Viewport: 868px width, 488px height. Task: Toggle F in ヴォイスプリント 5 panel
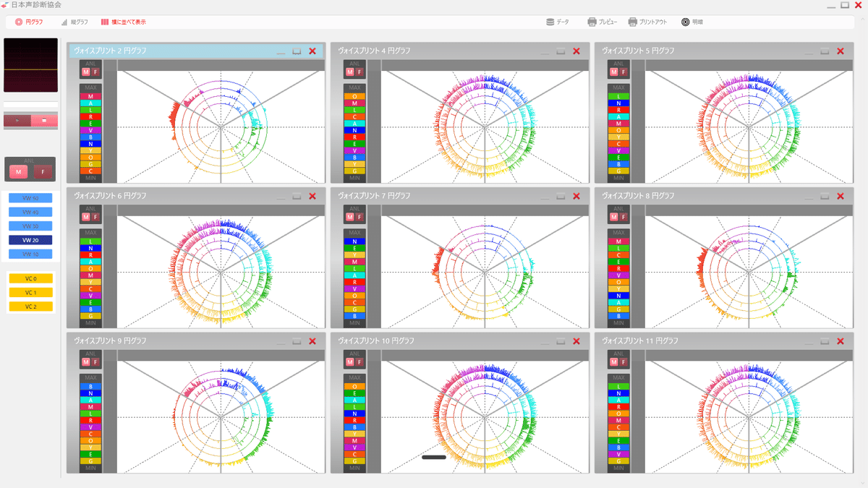624,72
